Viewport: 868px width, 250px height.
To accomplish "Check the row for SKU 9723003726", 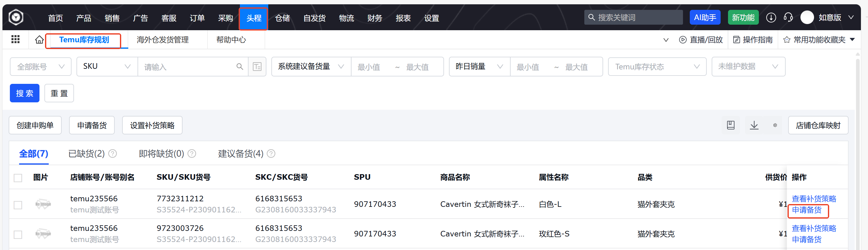I will coord(18,235).
